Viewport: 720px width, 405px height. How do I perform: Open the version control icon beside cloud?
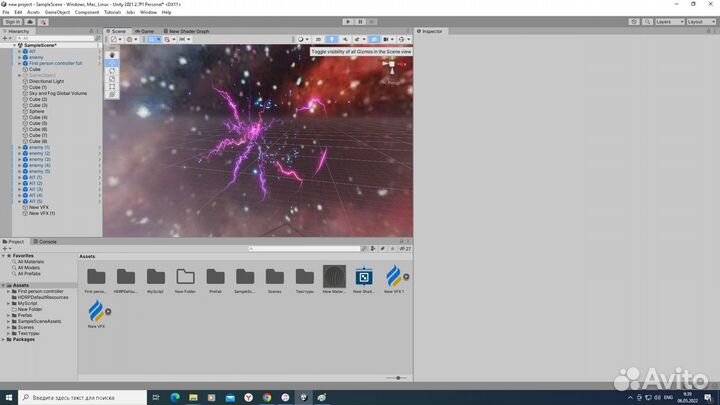[43, 22]
